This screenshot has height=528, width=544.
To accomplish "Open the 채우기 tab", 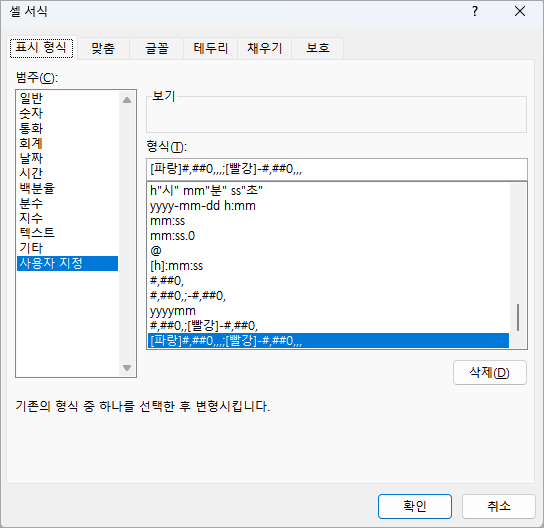I will [265, 48].
